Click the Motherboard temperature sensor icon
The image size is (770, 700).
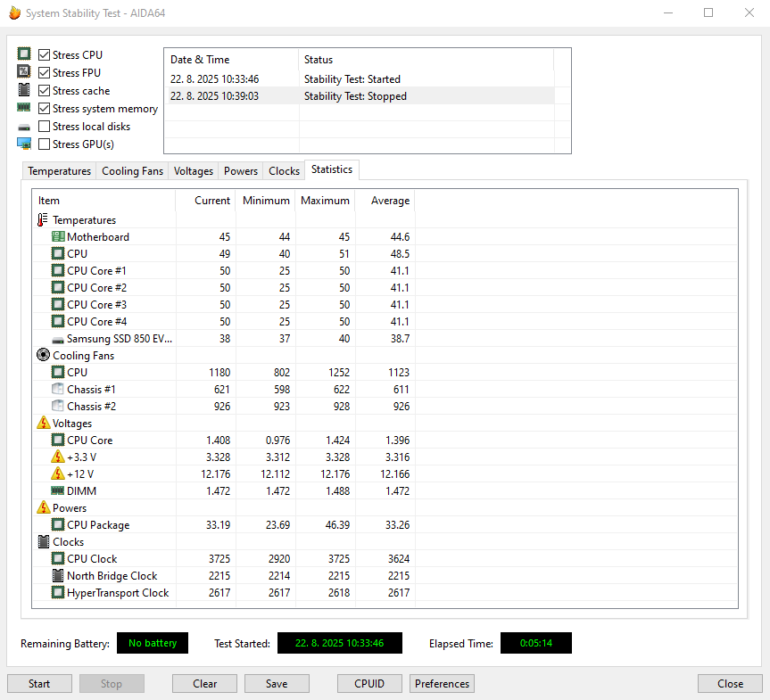57,236
